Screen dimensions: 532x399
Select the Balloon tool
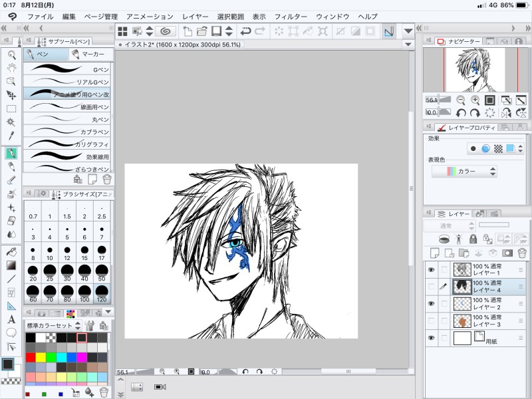(11, 333)
